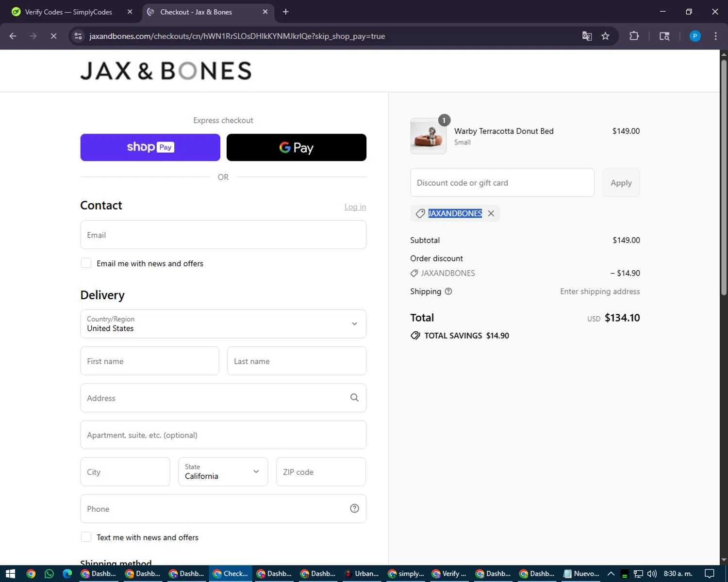
Task: Click the discount tag icon beside the JAXANDBONES chip
Action: pyautogui.click(x=420, y=213)
